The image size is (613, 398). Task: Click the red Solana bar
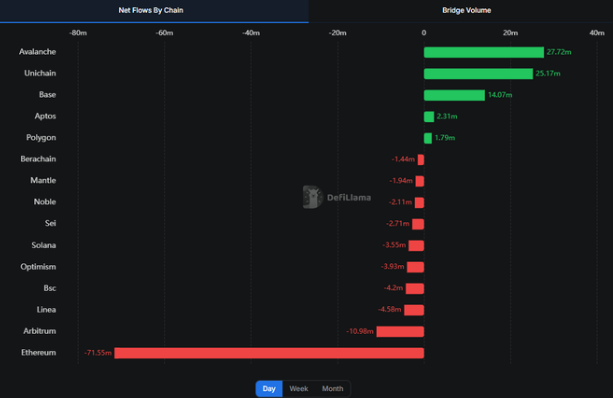click(x=416, y=246)
